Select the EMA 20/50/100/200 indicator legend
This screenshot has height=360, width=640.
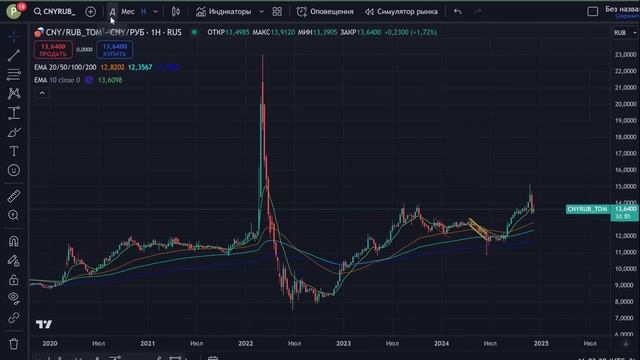(x=65, y=67)
